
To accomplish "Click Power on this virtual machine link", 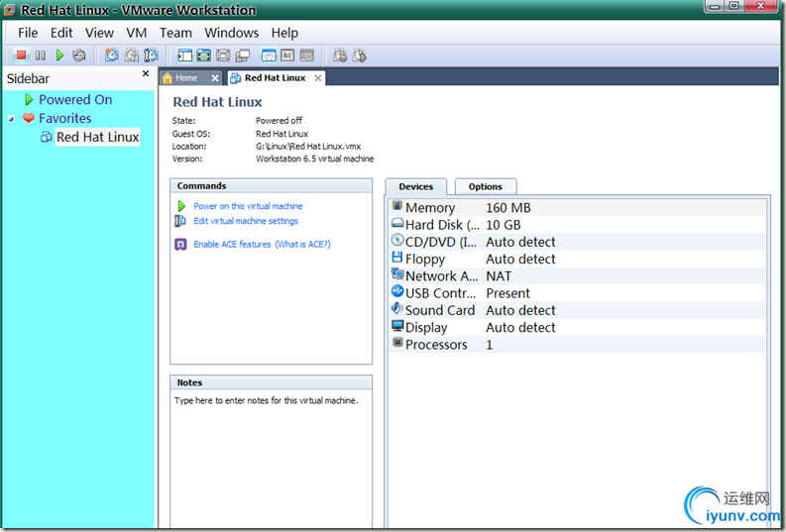I will tap(248, 206).
